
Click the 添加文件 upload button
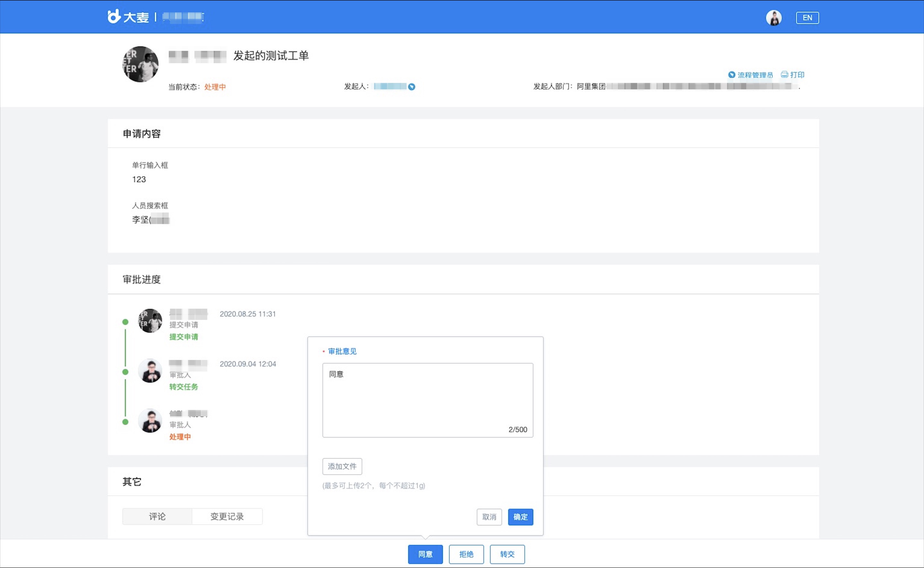click(x=342, y=466)
